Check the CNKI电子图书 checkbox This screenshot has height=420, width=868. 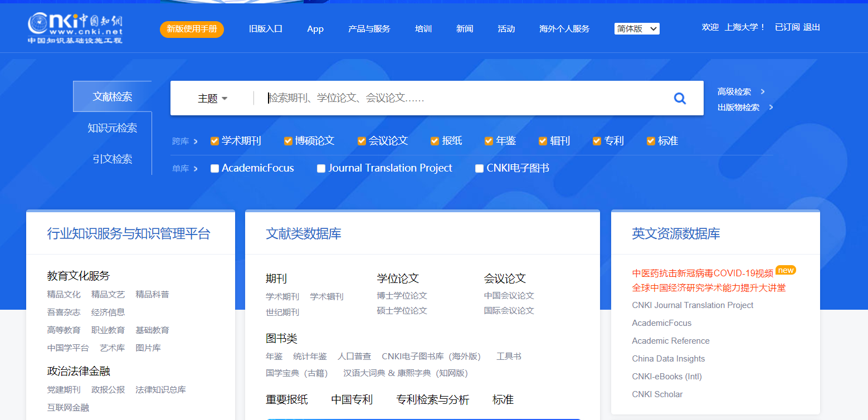coord(479,168)
